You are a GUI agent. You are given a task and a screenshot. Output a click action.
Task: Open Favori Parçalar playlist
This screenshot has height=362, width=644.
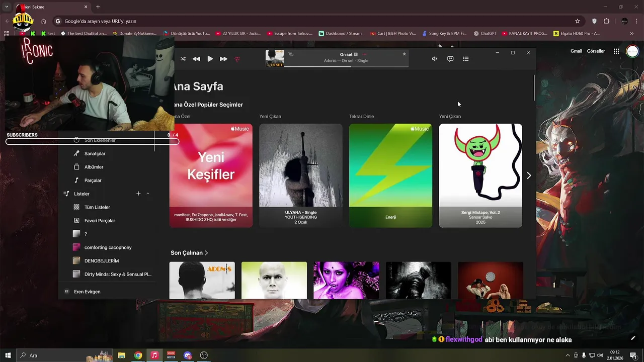coord(100,221)
